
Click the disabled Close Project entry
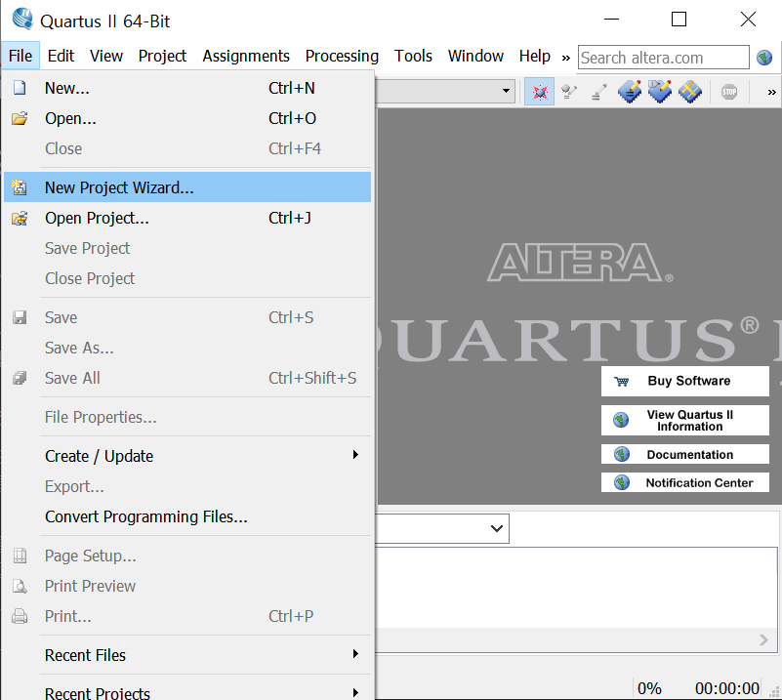pyautogui.click(x=187, y=278)
